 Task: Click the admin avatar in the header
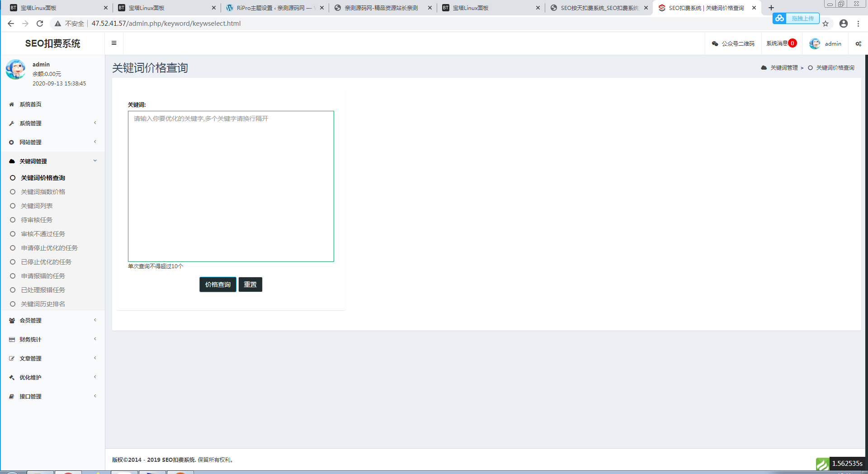tap(815, 43)
